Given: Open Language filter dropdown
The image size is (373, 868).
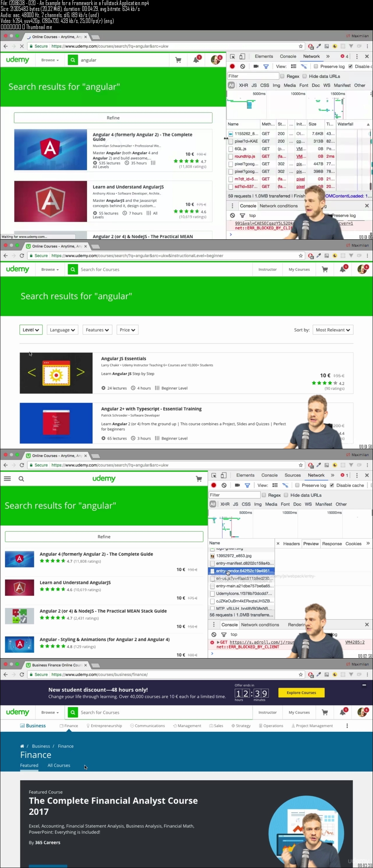Looking at the screenshot, I should coord(62,330).
